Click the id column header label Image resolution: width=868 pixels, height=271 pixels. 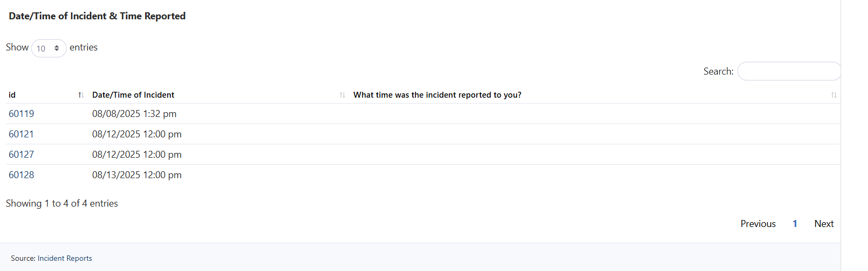pyautogui.click(x=12, y=95)
